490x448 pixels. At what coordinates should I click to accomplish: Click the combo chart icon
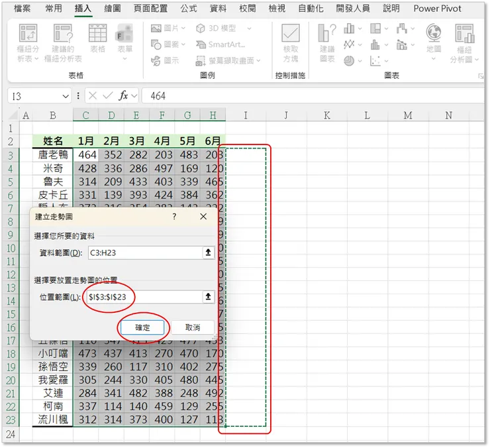click(402, 45)
